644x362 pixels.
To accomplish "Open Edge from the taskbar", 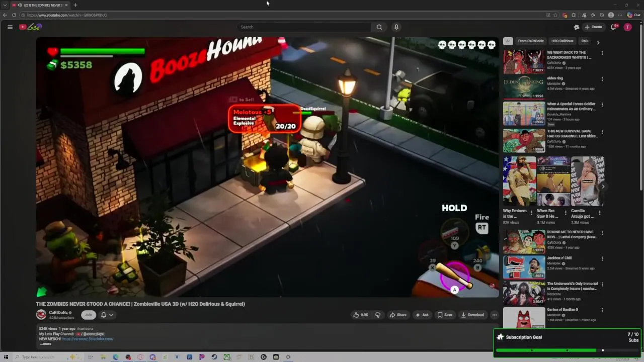I will (x=116, y=357).
